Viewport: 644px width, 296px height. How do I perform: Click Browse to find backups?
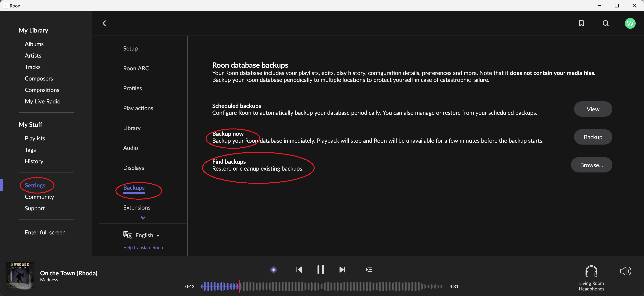591,165
